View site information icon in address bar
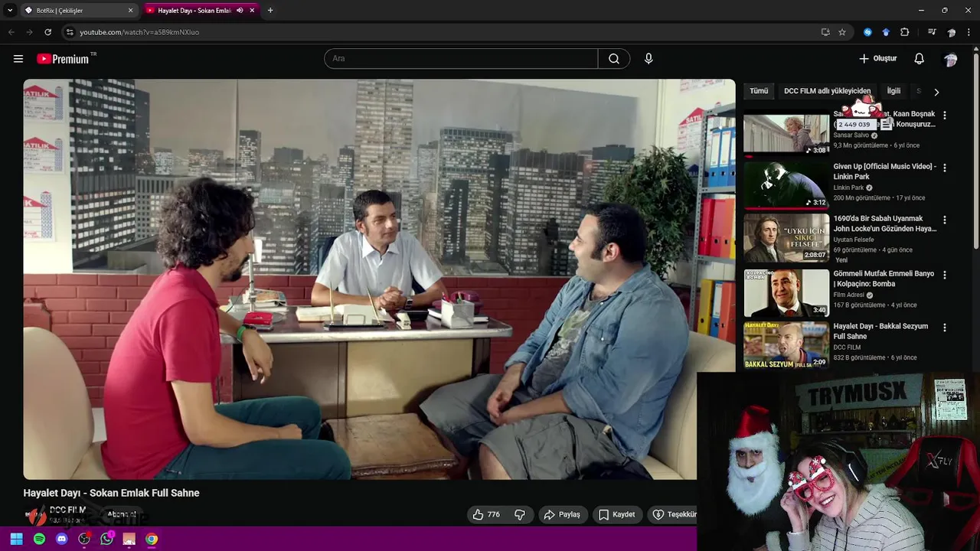 click(70, 32)
